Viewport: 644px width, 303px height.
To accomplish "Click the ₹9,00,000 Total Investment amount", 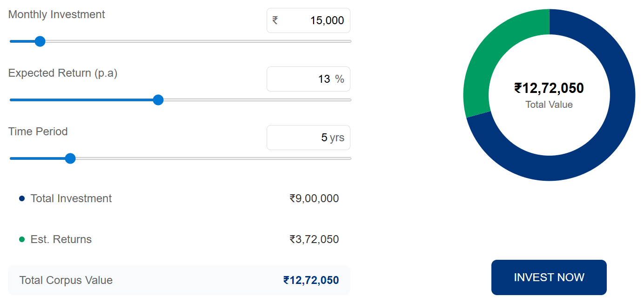I will tap(314, 199).
